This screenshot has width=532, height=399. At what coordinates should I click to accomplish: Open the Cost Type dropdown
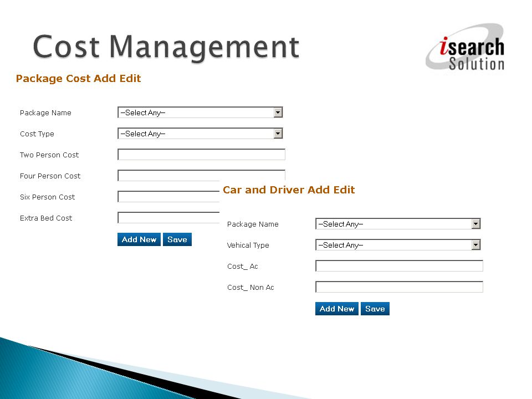[x=200, y=134]
